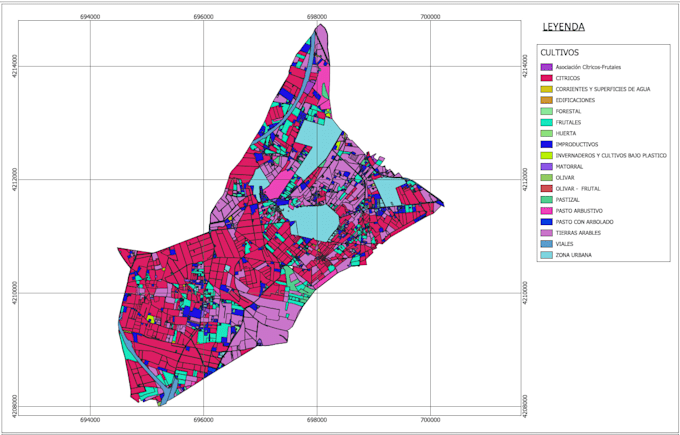Screen dimensions: 680x435
Task: Select the IMPRODUCTIVOS dark blue swatch
Action: coord(546,144)
